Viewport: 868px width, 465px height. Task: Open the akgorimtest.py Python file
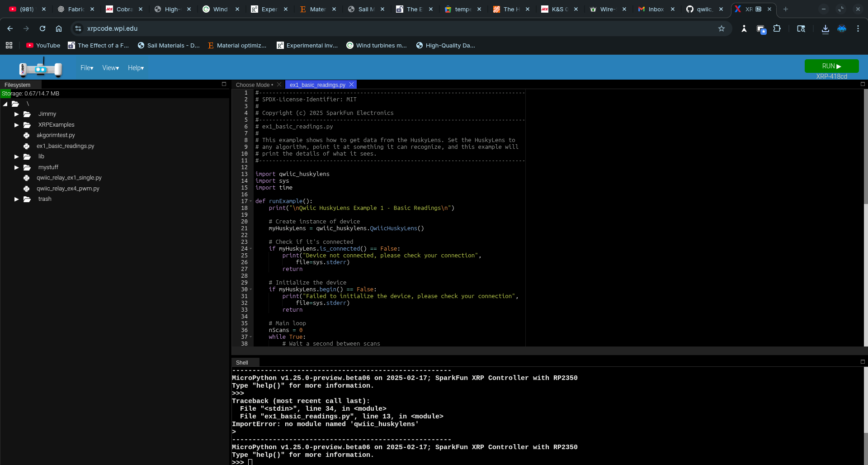[56, 135]
